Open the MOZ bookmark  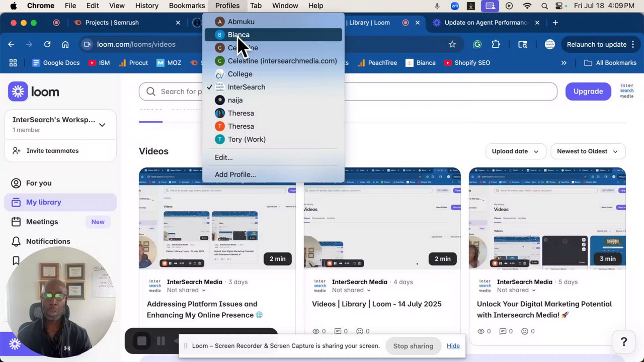pyautogui.click(x=169, y=63)
